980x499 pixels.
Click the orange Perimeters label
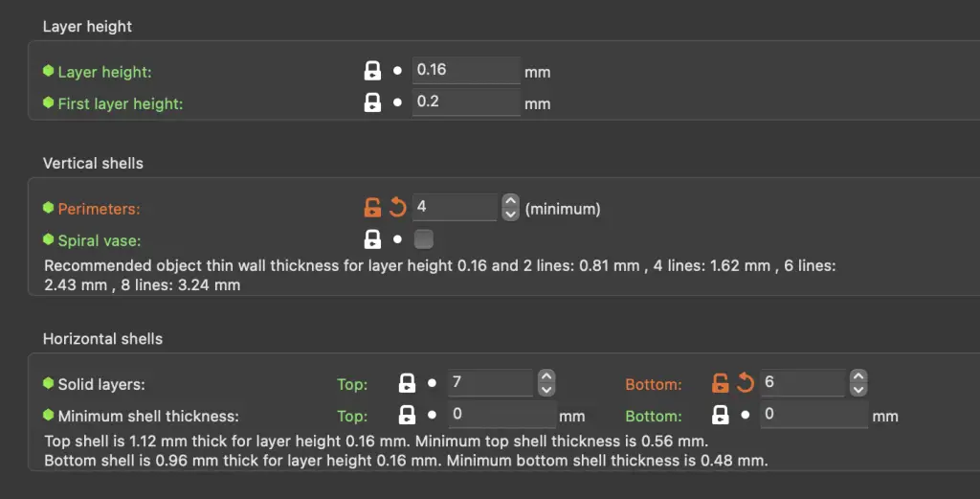click(99, 209)
